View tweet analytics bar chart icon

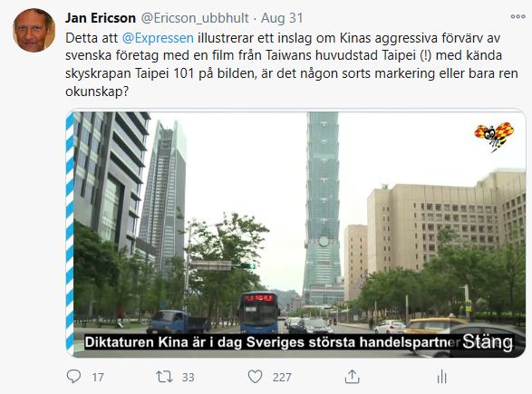point(441,377)
